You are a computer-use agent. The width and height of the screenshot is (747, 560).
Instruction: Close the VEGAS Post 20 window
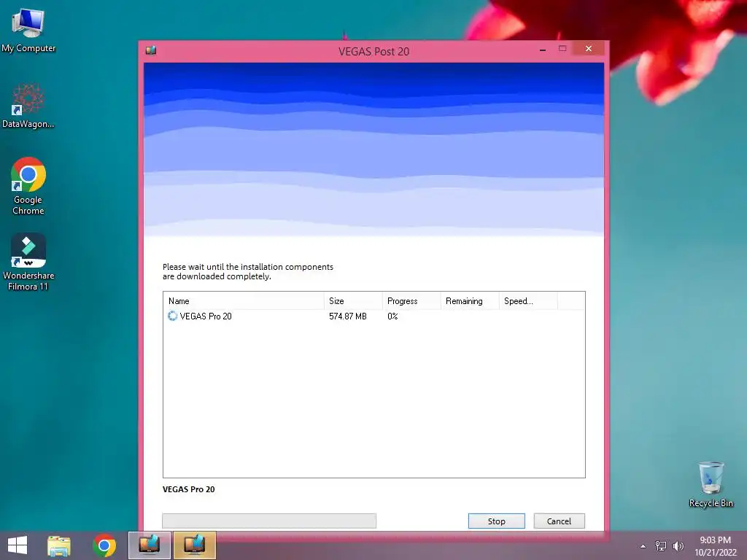tap(589, 49)
